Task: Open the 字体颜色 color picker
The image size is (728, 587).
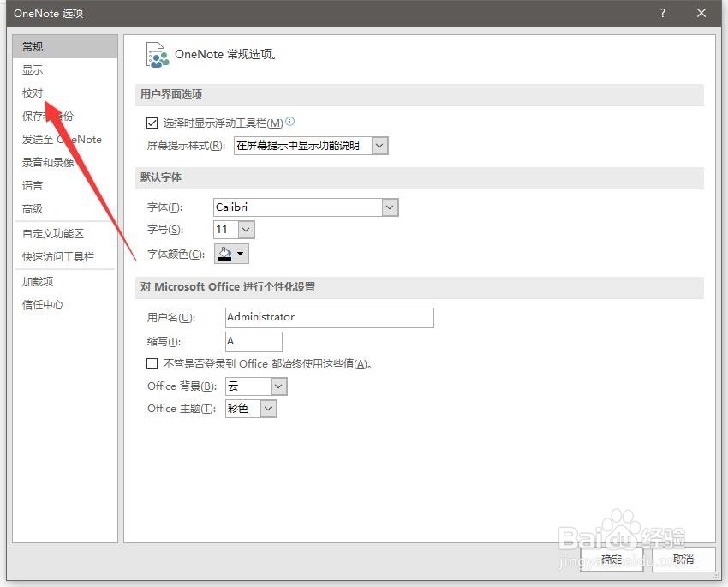Action: pos(231,254)
